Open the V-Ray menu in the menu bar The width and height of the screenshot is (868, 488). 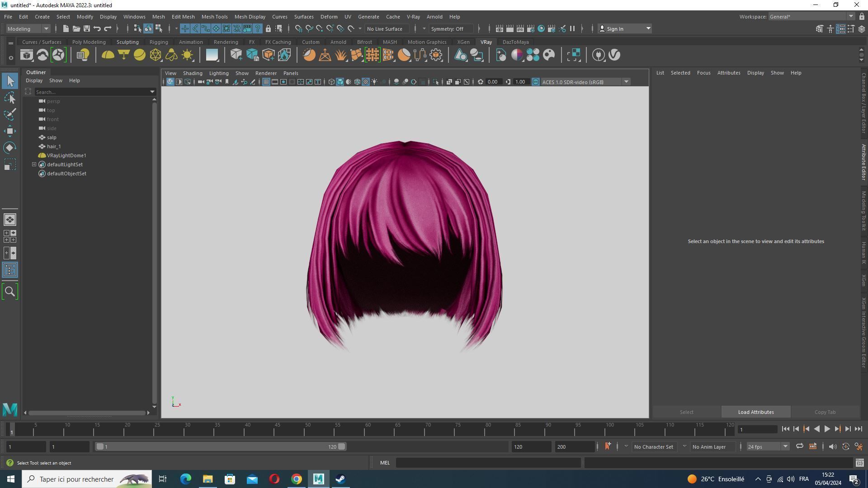(x=413, y=17)
